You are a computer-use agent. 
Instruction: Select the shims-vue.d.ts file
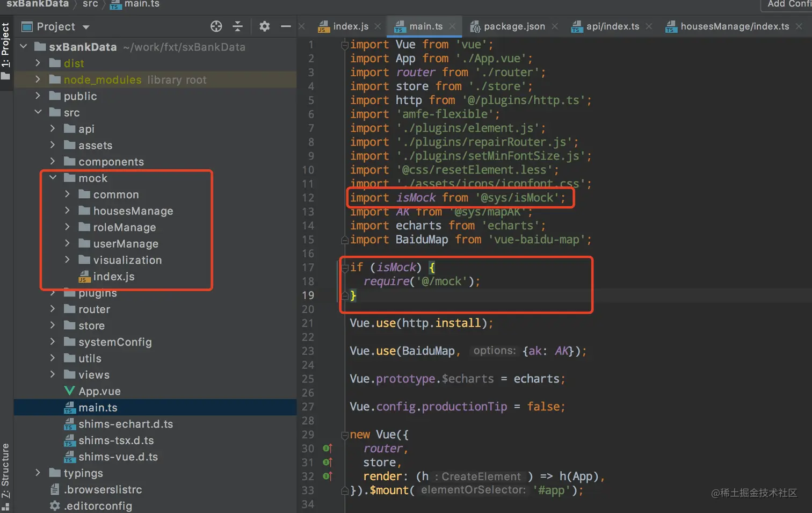(111, 457)
